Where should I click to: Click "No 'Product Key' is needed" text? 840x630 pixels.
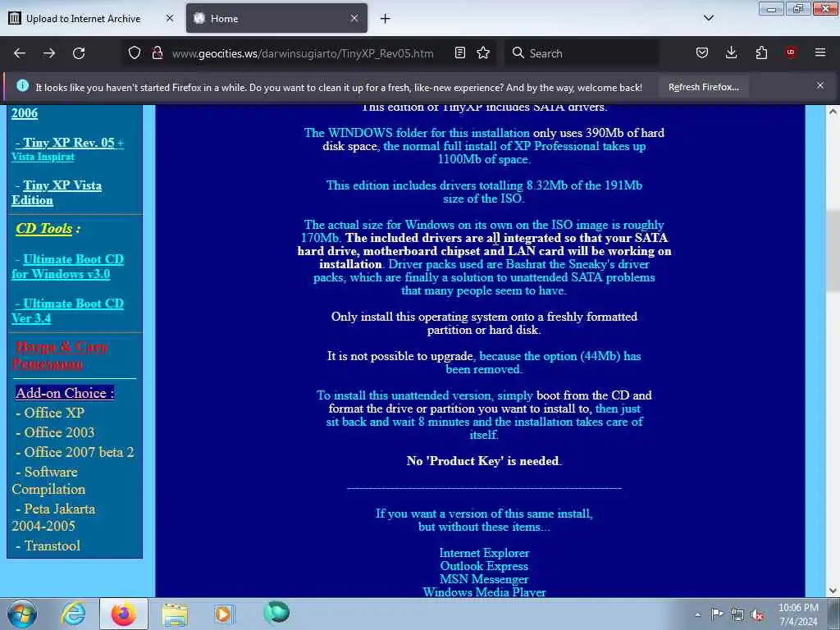tap(484, 461)
